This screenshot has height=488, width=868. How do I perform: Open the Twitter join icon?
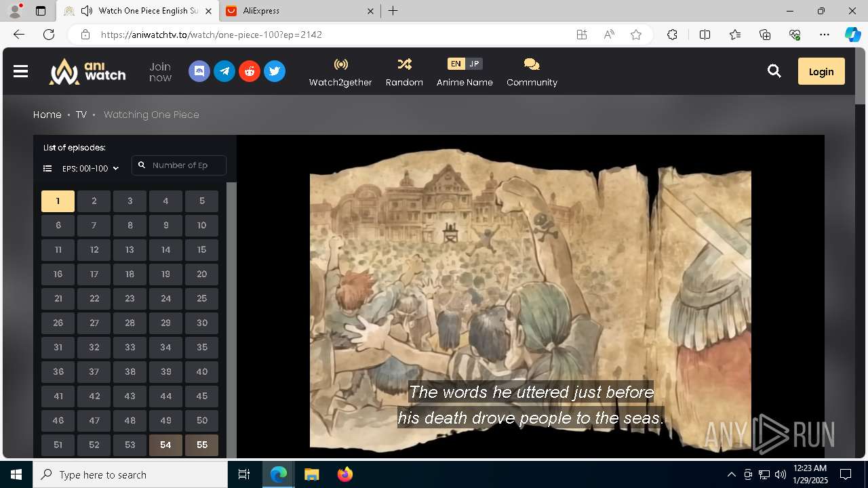275,71
